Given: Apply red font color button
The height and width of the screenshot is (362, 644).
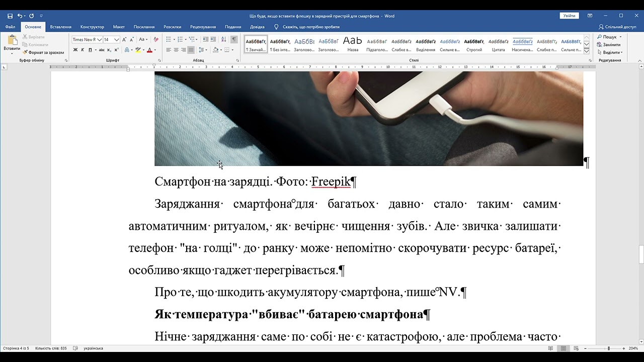Looking at the screenshot, I should tap(149, 50).
